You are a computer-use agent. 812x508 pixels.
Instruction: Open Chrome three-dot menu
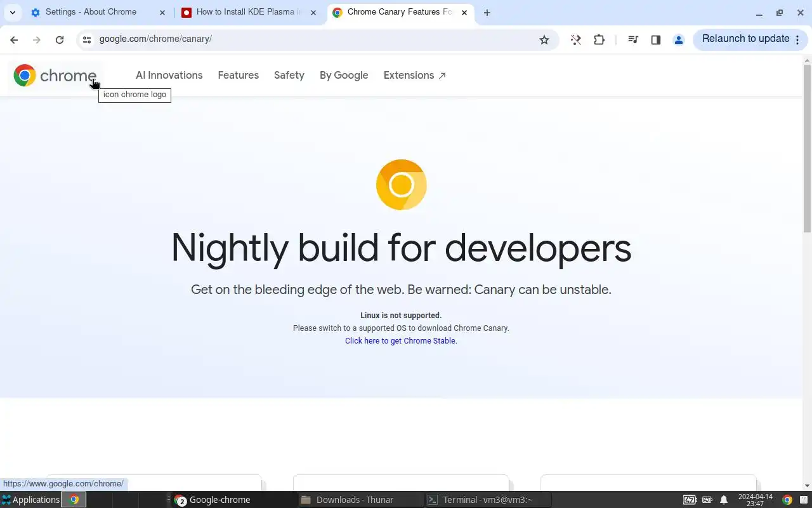797,39
